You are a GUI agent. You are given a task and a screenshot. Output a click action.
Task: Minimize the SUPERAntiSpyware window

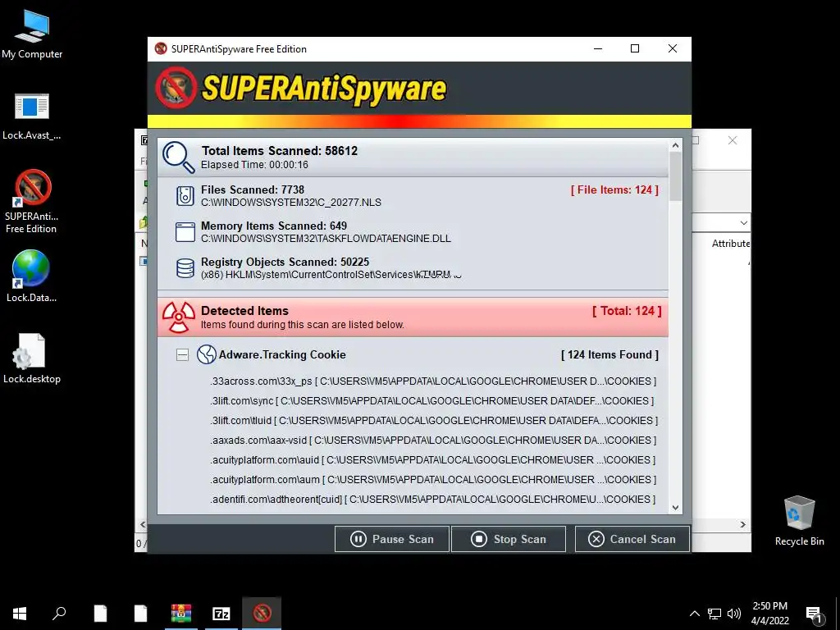click(x=598, y=48)
